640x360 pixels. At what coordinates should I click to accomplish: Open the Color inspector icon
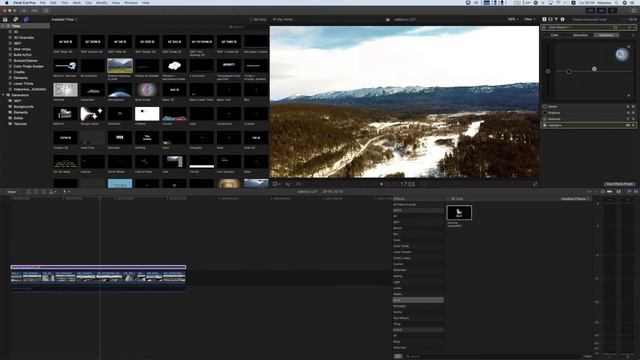(x=556, y=19)
